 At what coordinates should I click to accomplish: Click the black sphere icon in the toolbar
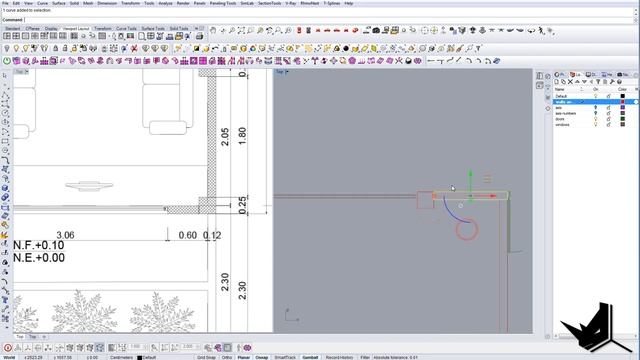(x=346, y=49)
